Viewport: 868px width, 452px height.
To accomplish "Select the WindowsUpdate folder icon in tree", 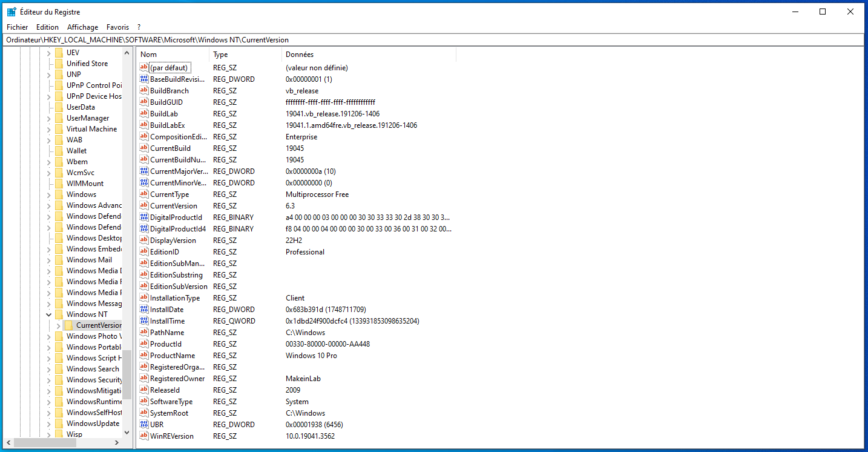I will 59,424.
